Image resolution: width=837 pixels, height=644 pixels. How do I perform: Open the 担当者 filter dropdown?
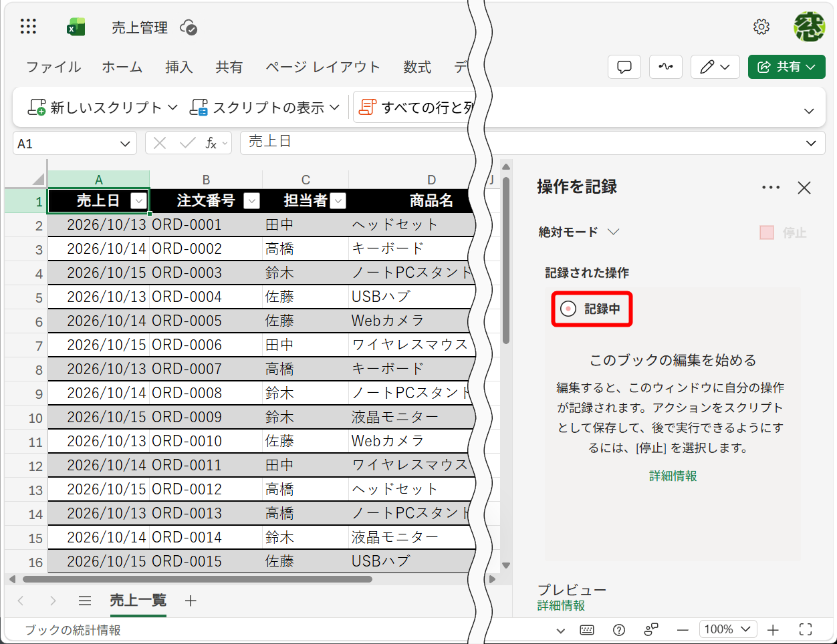(x=338, y=200)
